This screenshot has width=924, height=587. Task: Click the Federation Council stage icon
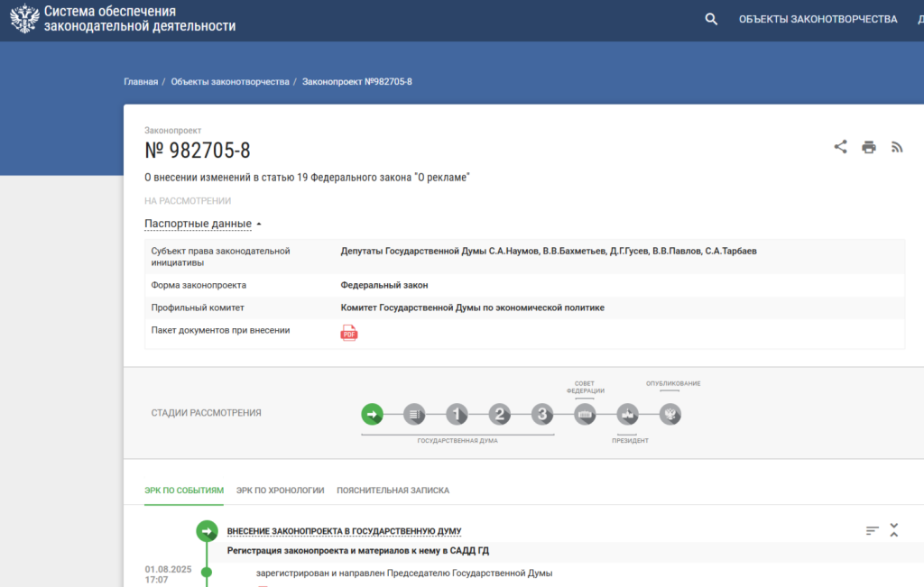pos(585,415)
